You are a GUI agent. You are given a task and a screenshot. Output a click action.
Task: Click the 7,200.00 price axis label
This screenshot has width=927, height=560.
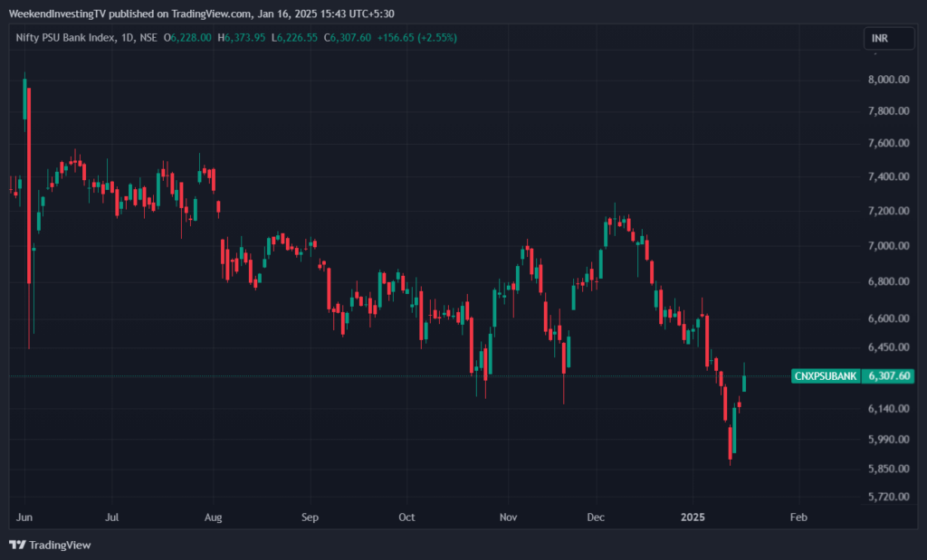[889, 211]
